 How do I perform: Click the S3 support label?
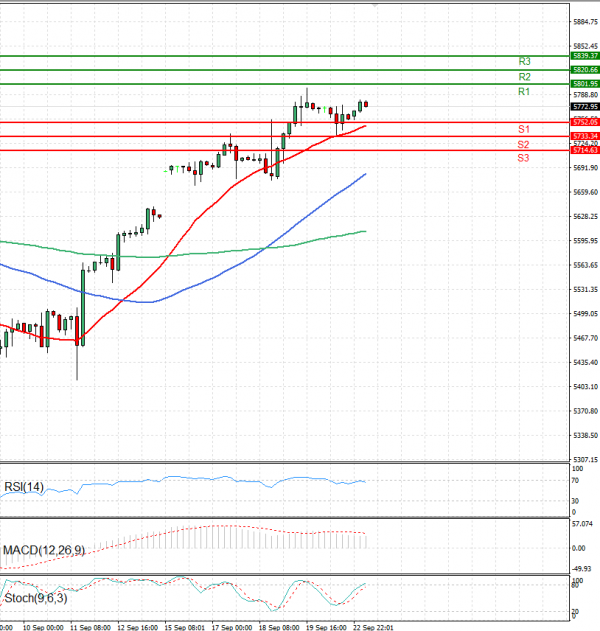(523, 158)
